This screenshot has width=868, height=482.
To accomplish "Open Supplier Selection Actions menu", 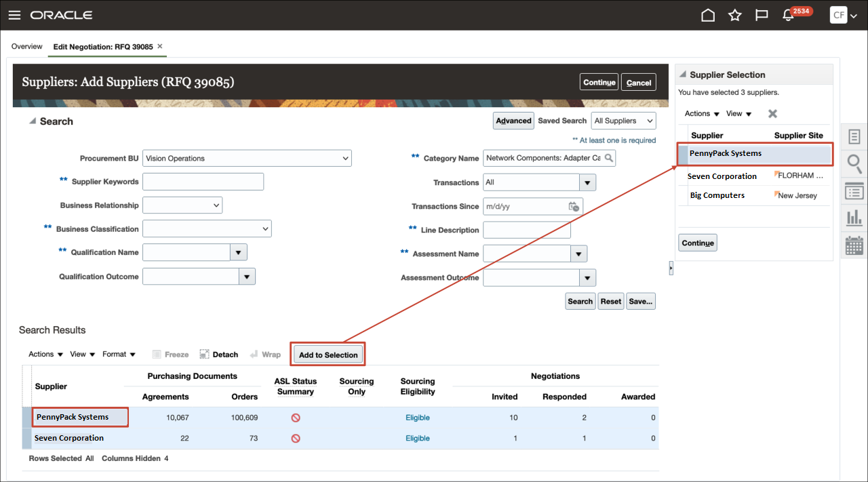I will tap(702, 114).
